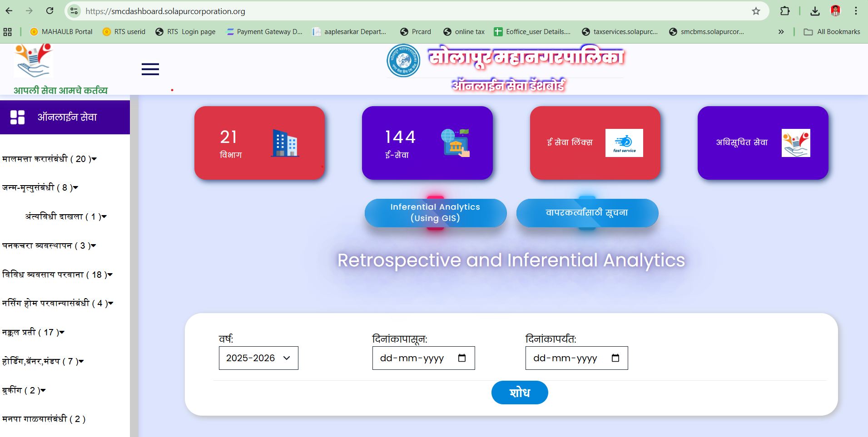Open the browser downloads icon
868x437 pixels.
coord(815,11)
